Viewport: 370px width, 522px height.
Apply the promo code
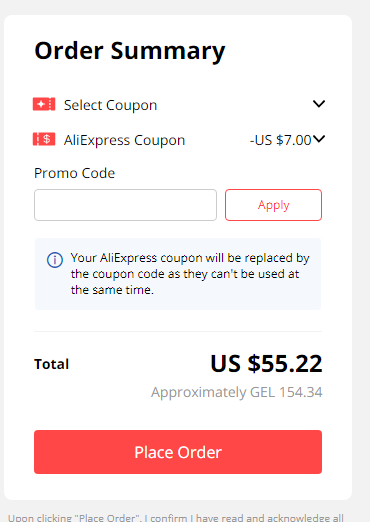point(273,205)
